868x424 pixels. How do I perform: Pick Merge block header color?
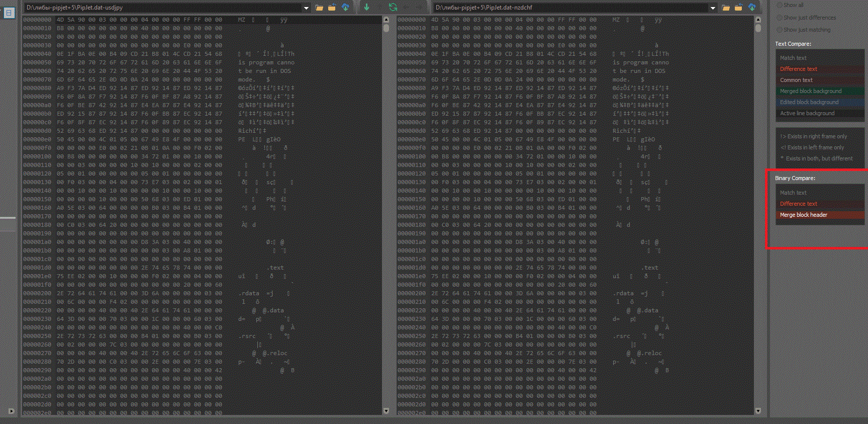click(819, 215)
